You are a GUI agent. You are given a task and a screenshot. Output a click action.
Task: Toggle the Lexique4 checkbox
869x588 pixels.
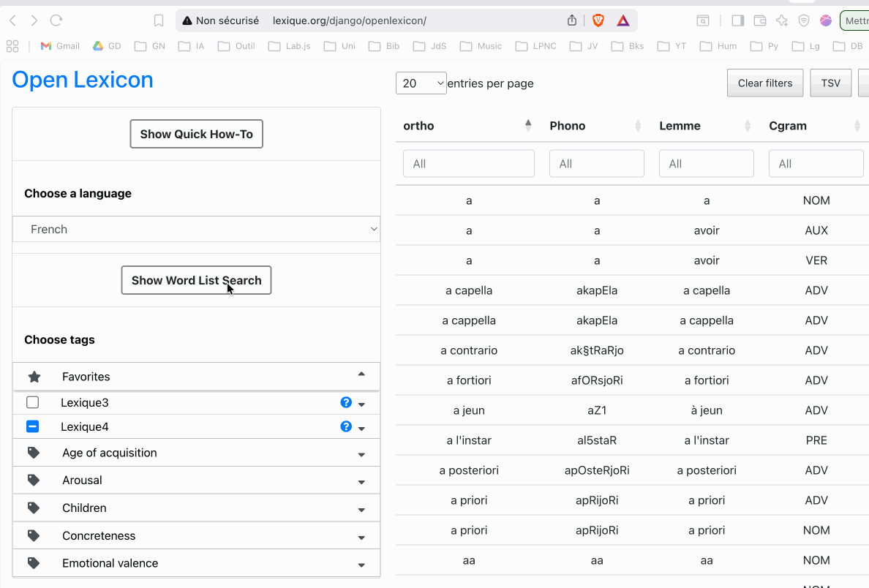[32, 426]
